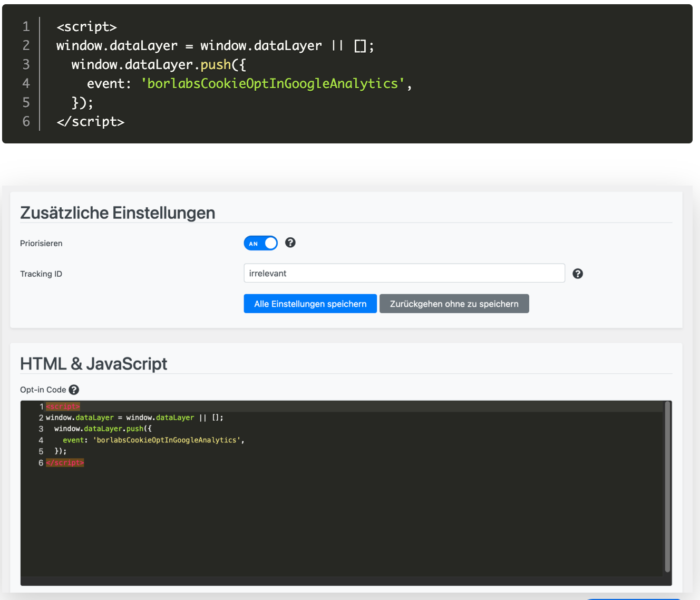Click the Tracking ID label
This screenshot has height=600, width=700.
click(x=41, y=274)
